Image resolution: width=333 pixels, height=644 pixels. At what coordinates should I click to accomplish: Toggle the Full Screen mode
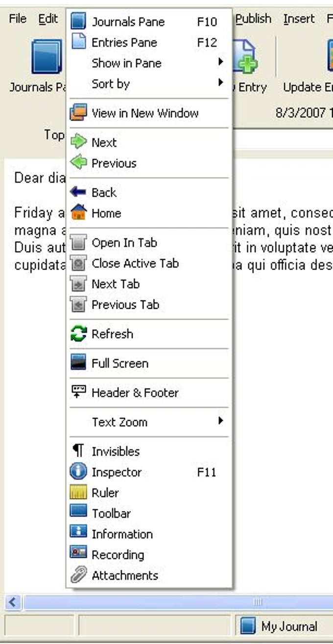click(x=79, y=363)
